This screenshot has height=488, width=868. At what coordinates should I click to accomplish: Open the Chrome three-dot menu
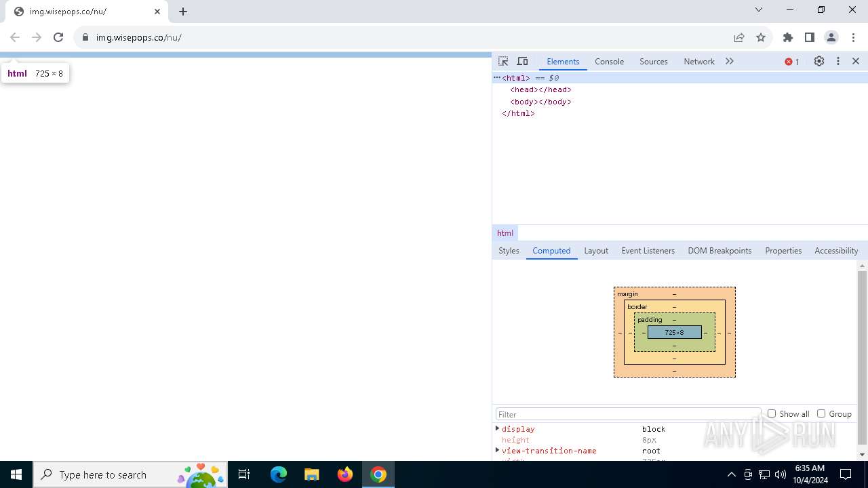pos(853,37)
